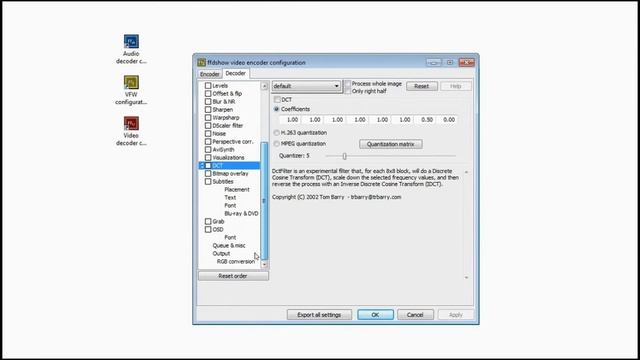Check the DCT option in the right panel

tap(277, 100)
